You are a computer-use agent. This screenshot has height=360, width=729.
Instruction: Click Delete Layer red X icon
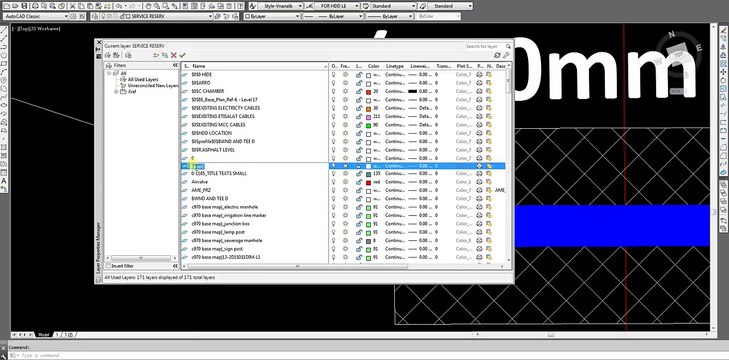click(x=174, y=55)
